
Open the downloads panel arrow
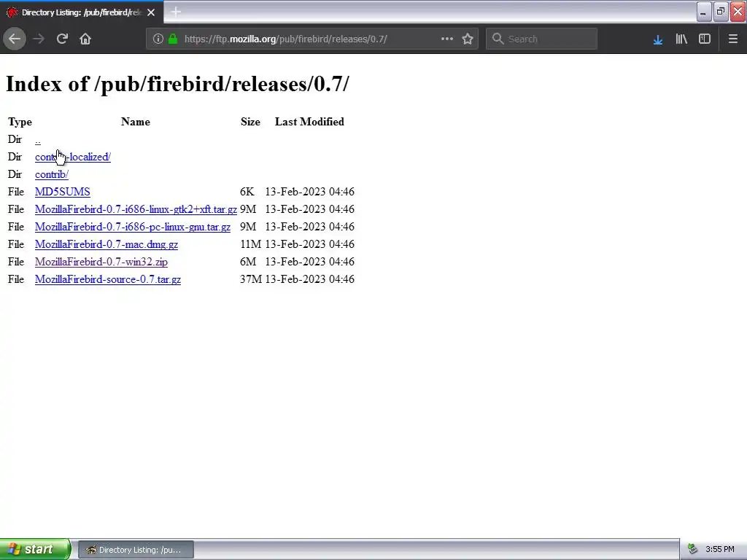point(658,39)
